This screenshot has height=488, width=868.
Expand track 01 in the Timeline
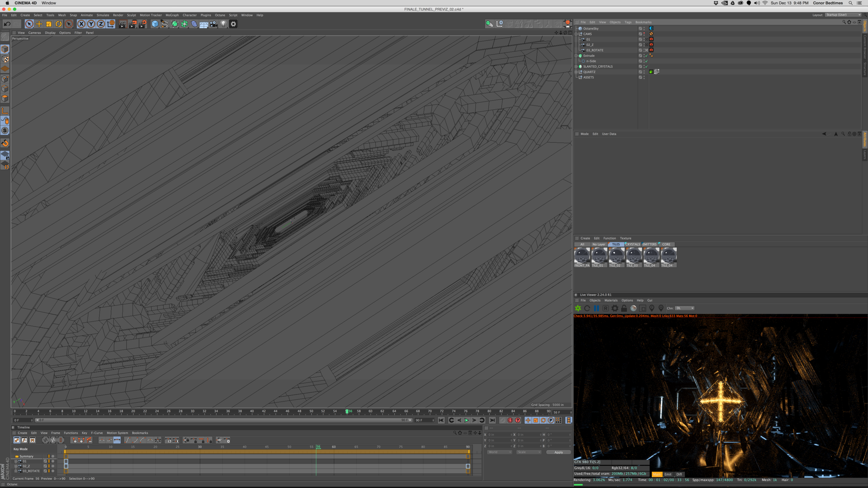click(x=16, y=461)
